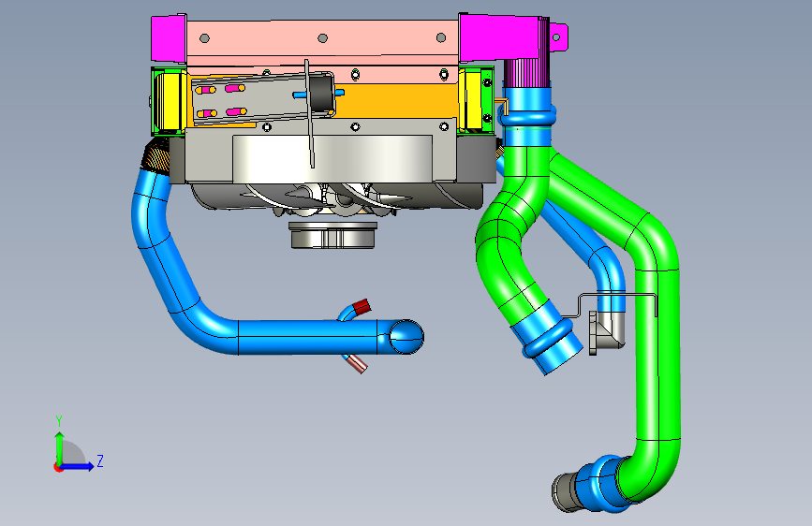
Task: Click the middle hole on the pink plate
Action: (x=322, y=38)
